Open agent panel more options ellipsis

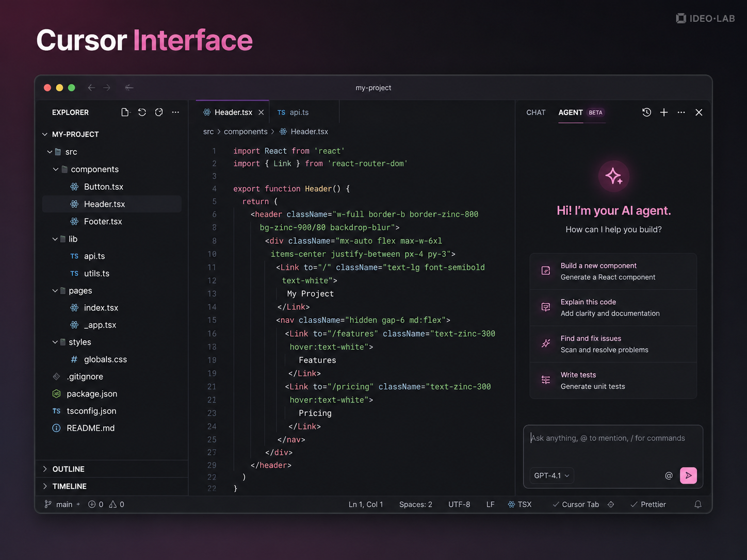tap(681, 112)
